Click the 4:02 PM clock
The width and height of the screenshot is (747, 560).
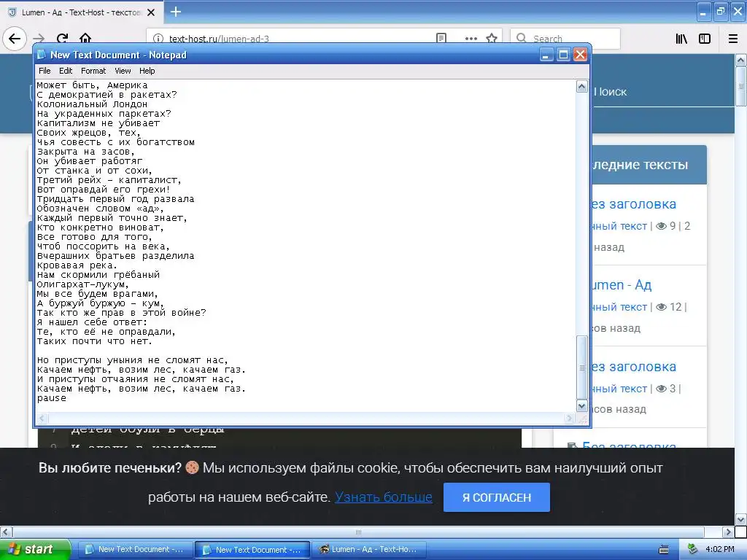(x=719, y=549)
